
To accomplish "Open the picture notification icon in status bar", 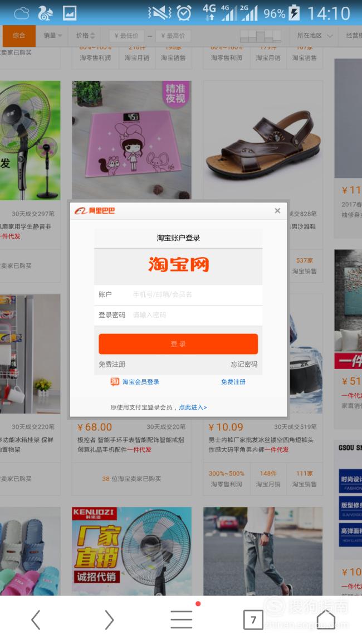I will point(70,13).
